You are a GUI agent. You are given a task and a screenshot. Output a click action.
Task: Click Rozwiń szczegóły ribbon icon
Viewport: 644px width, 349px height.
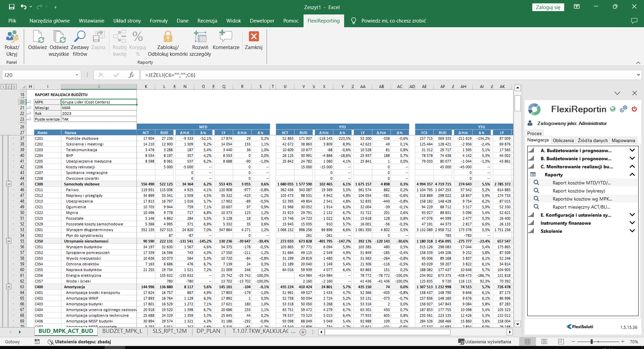pos(200,37)
